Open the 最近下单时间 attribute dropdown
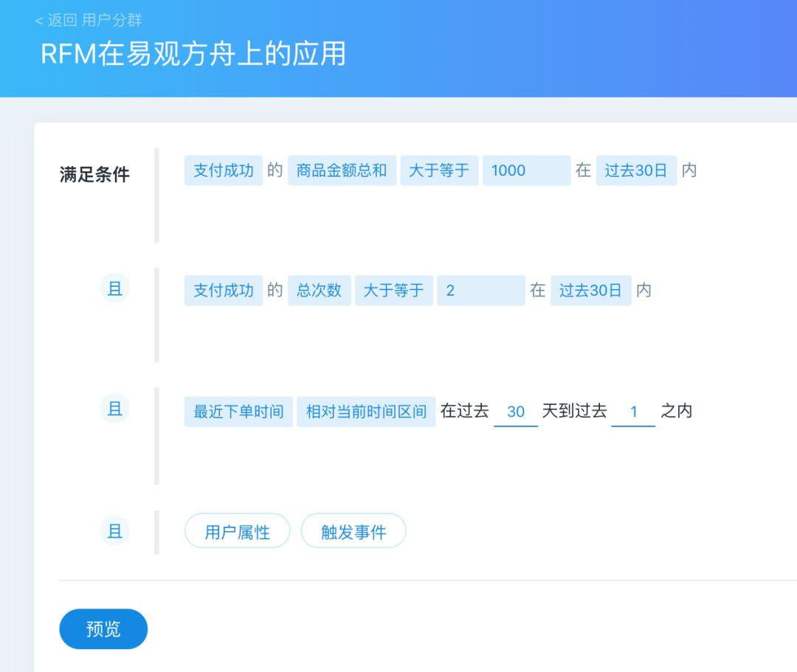 (x=238, y=412)
